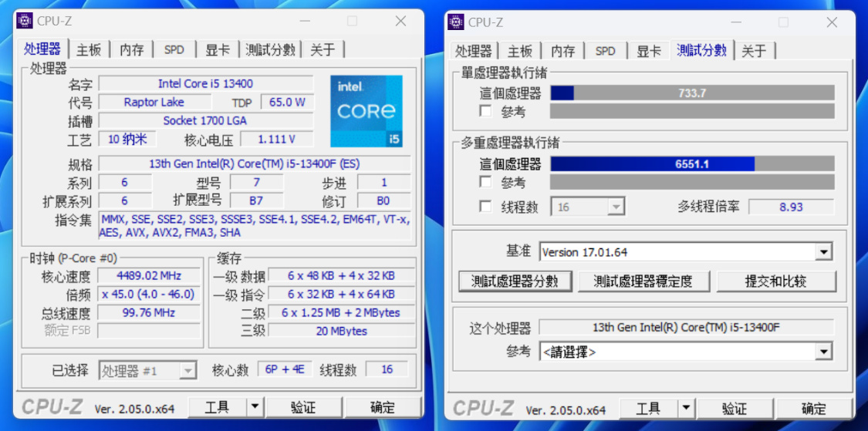The height and width of the screenshot is (431, 868).
Task: Click 測試處理器分數 button
Action: point(515,281)
